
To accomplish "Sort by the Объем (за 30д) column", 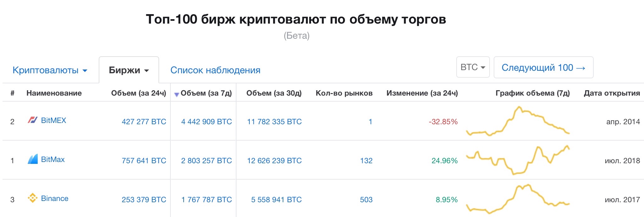I will click(x=274, y=93).
